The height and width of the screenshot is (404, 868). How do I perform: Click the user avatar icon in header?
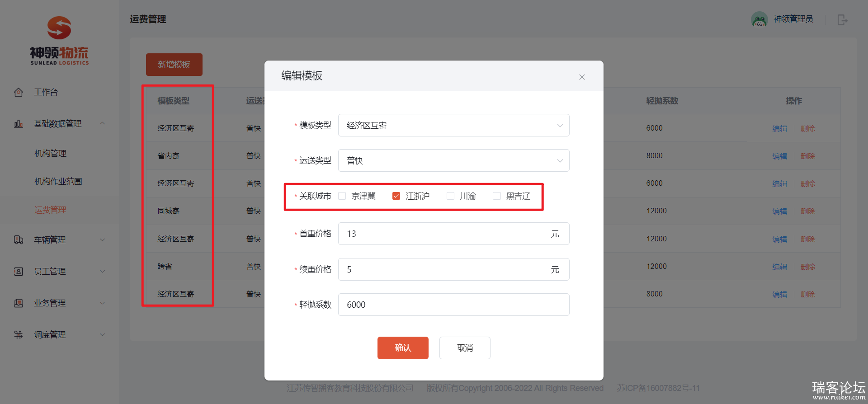(x=759, y=19)
